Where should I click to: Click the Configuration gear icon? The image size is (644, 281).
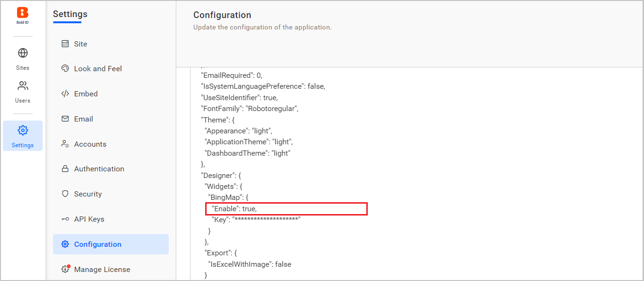[64, 244]
